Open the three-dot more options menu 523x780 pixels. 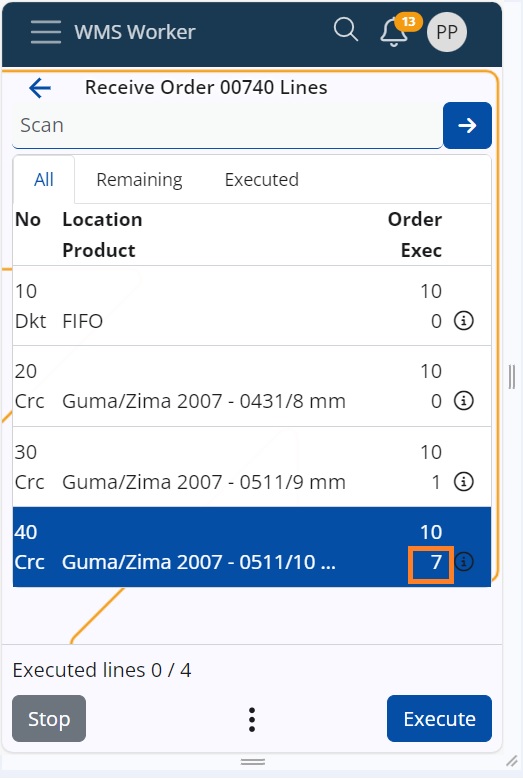[252, 719]
